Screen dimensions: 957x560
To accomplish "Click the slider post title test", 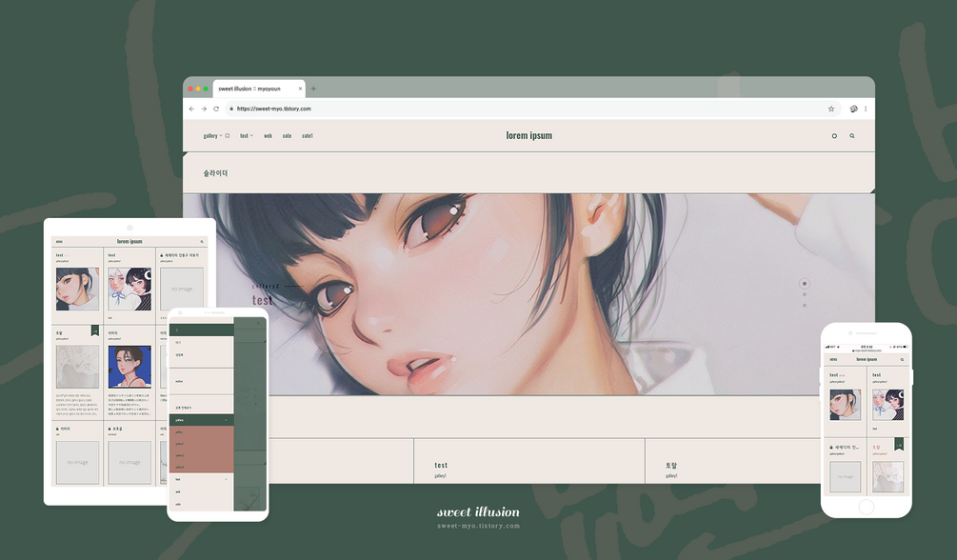I will coord(262,300).
